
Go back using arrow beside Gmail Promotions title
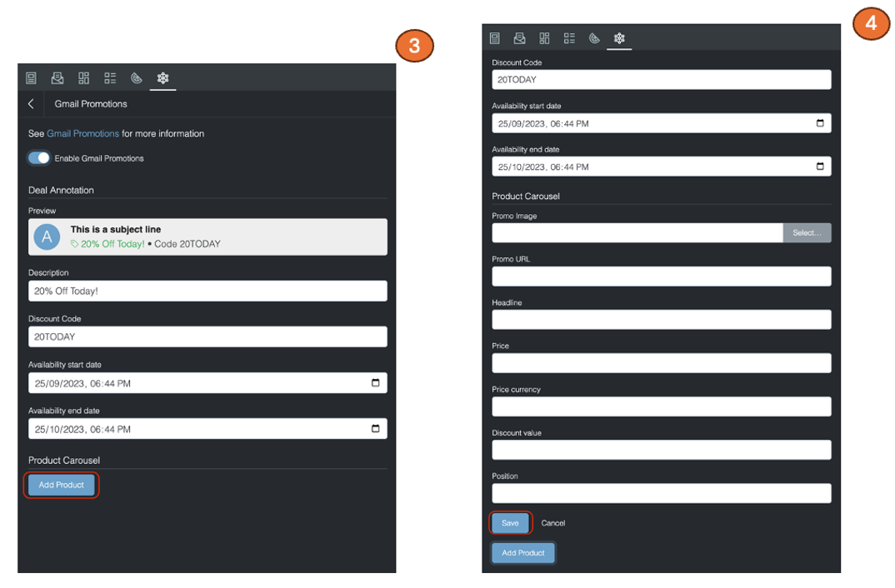click(x=32, y=104)
